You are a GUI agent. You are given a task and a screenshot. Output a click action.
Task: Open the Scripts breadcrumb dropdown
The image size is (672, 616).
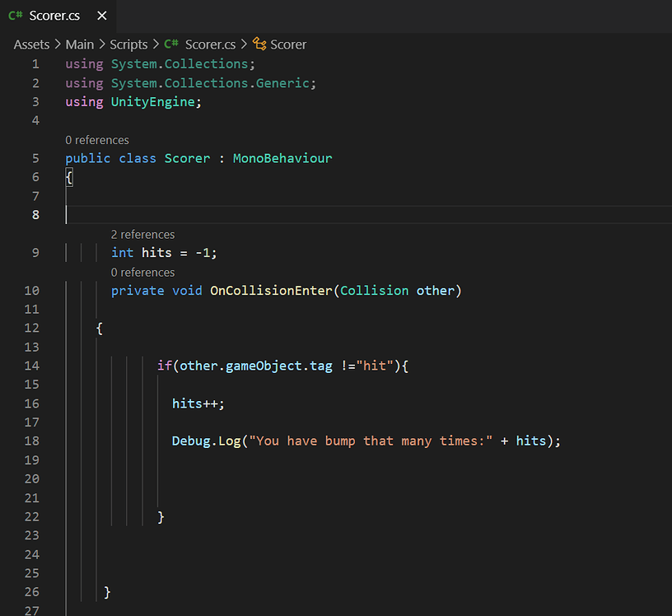click(x=128, y=44)
